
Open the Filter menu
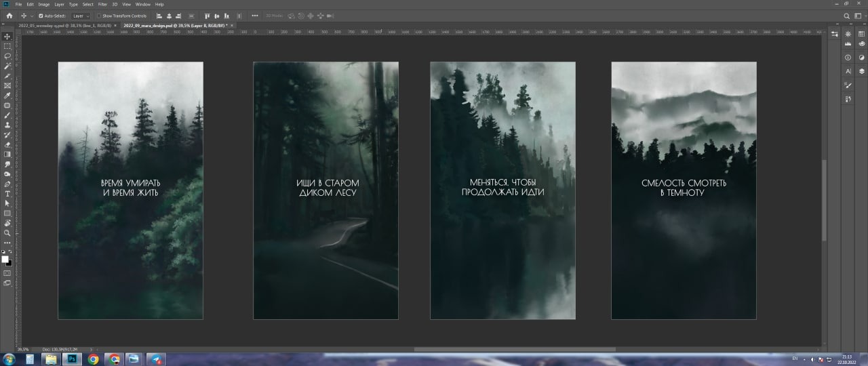coord(102,4)
